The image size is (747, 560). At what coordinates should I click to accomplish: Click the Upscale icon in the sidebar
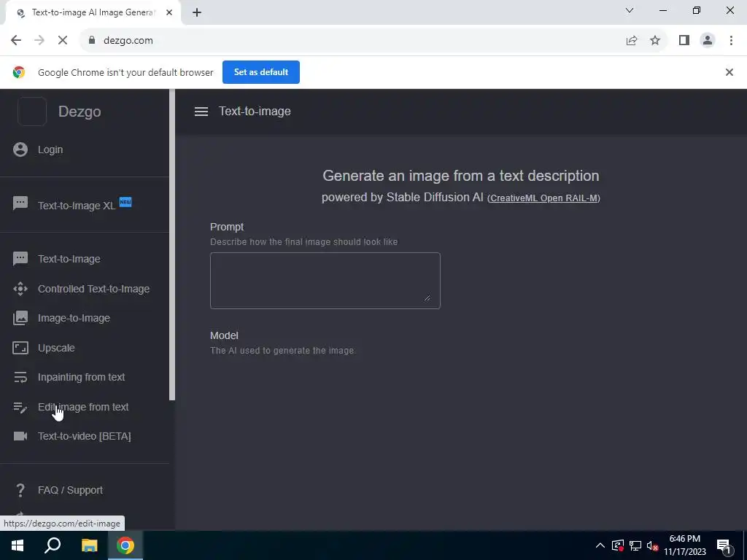20,348
